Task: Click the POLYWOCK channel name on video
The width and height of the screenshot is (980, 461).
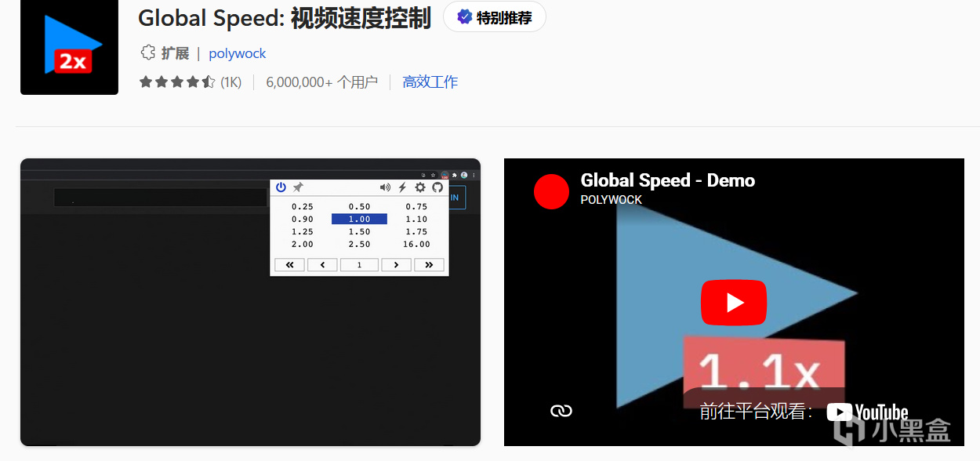Action: [611, 200]
